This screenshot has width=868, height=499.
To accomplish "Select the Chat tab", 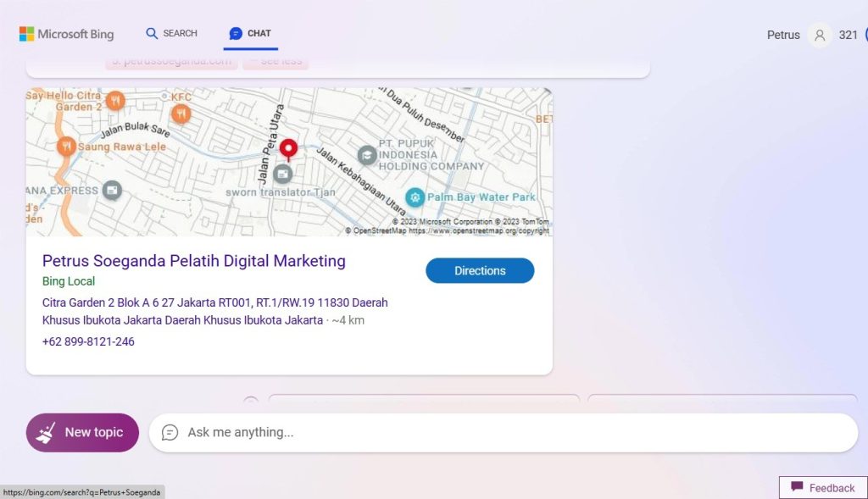I will (250, 33).
